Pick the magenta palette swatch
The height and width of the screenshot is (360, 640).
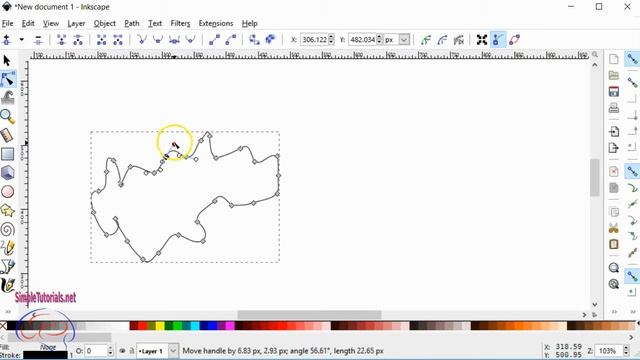(230, 326)
